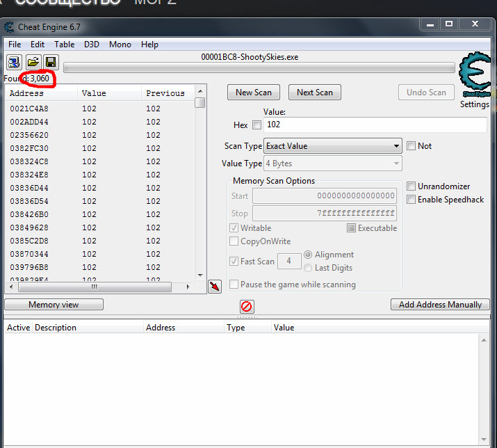Click the New Scan button
The height and width of the screenshot is (448, 497).
point(254,93)
